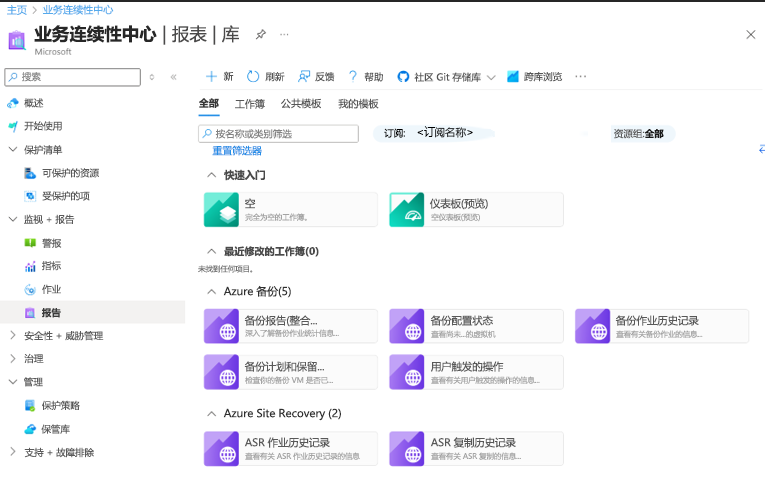The image size is (765, 496).
Task: Collapse the sidebar with double chevron
Action: 174,77
